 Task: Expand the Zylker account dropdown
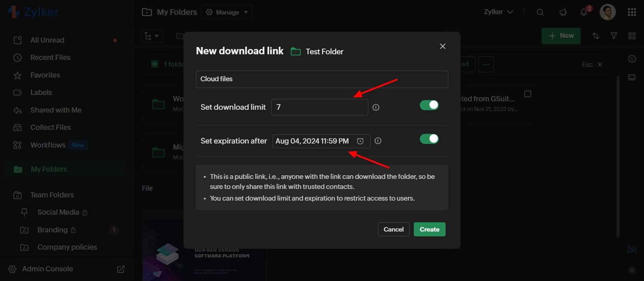[x=498, y=12]
